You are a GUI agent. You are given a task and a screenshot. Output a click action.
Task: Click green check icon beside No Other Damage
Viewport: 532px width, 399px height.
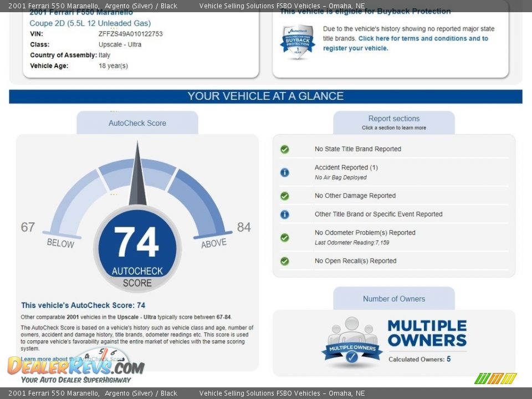[x=285, y=196]
